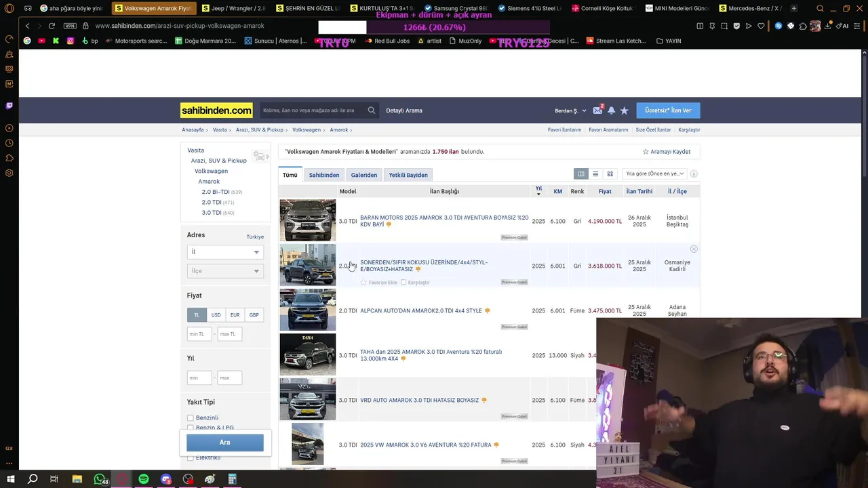Open the downloads icon in toolbar
The height and width of the screenshot is (488, 868).
pyautogui.click(x=828, y=26)
